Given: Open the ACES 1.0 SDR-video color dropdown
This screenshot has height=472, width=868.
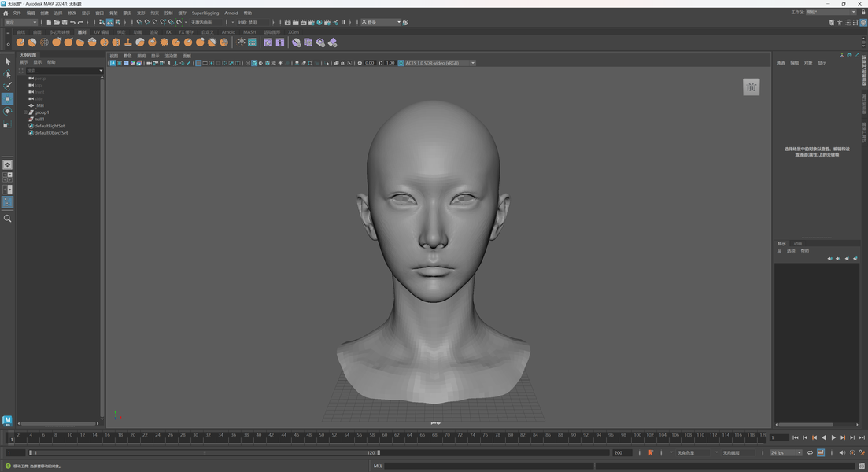Looking at the screenshot, I should (440, 63).
